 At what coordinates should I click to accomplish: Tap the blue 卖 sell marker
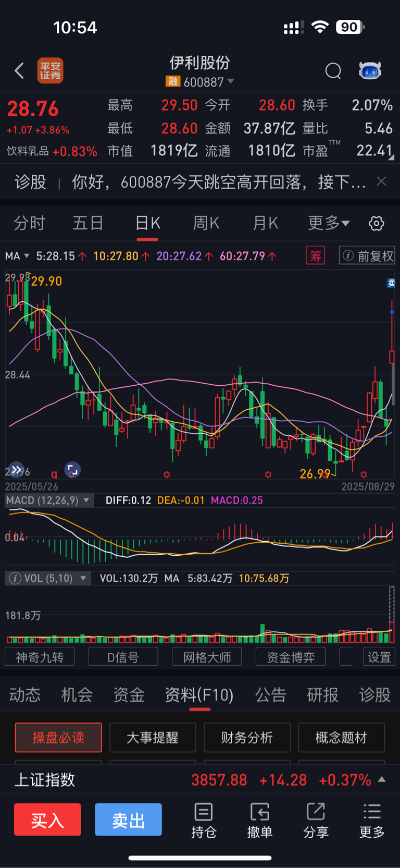click(391, 283)
